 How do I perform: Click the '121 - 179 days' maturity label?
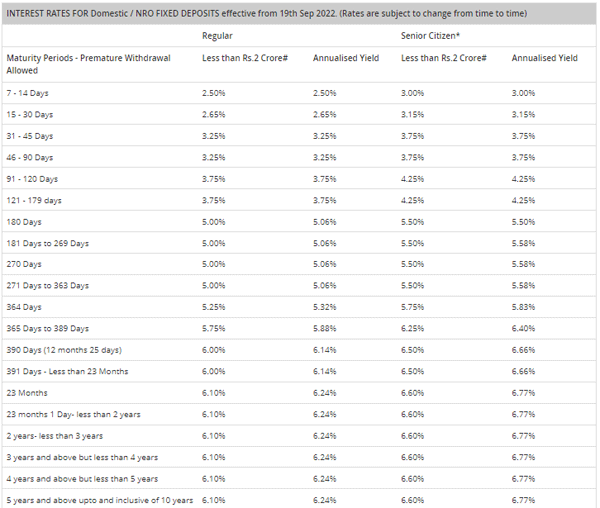[34, 200]
